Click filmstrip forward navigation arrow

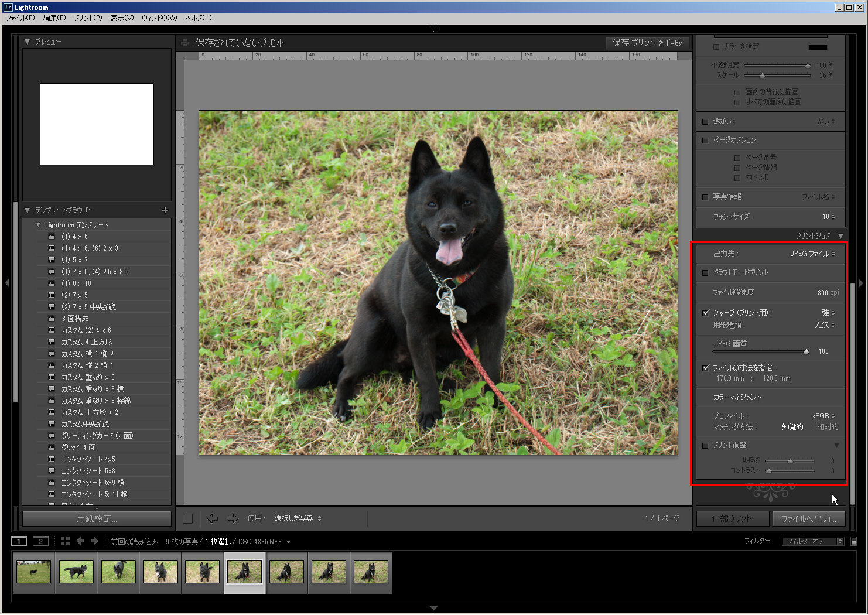(94, 541)
